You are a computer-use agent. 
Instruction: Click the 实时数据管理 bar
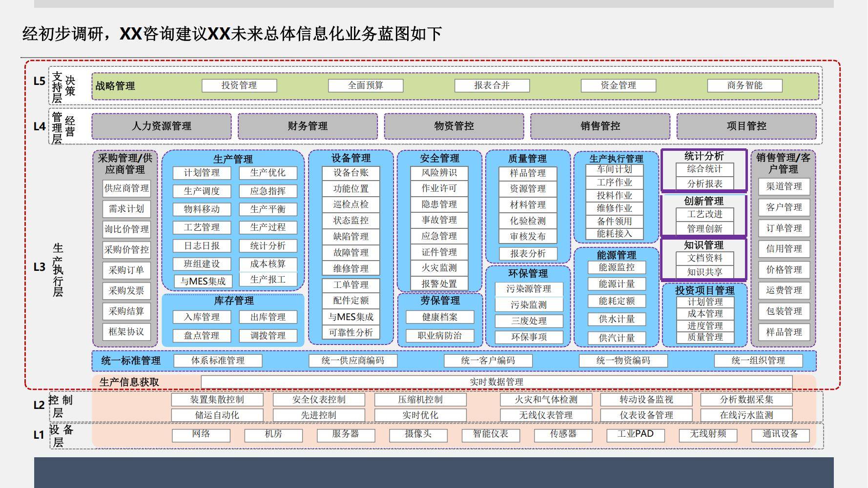496,382
